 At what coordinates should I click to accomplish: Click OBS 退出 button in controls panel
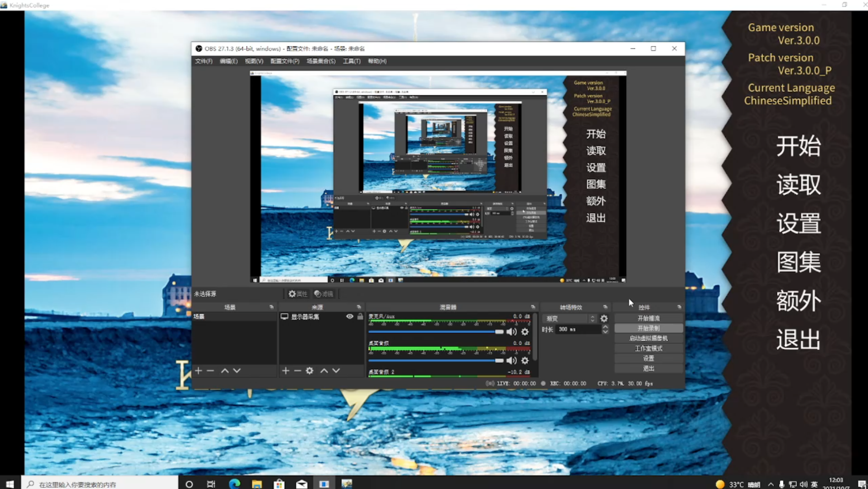pyautogui.click(x=648, y=369)
